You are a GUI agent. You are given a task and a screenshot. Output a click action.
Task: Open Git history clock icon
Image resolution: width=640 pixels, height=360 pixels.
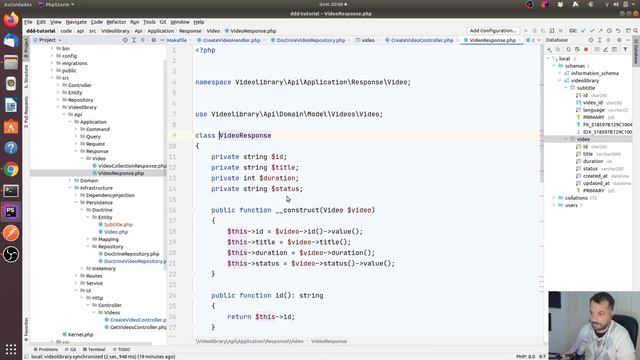click(x=609, y=31)
